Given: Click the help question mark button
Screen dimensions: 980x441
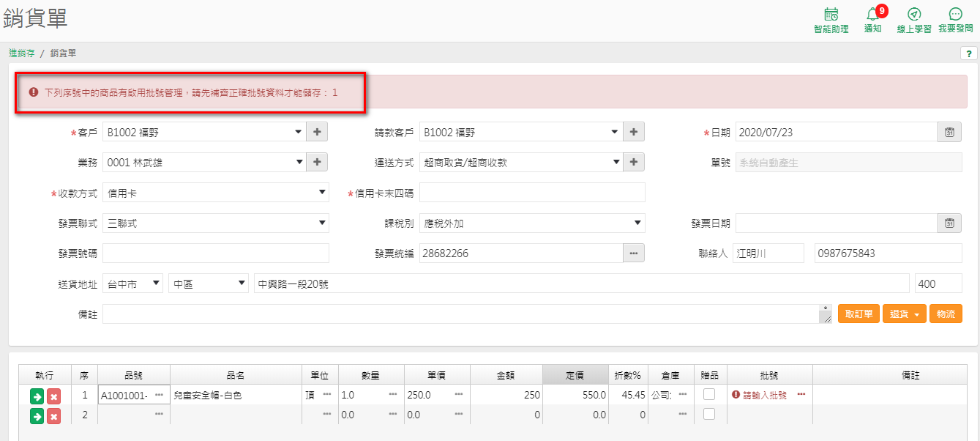Looking at the screenshot, I should [968, 53].
